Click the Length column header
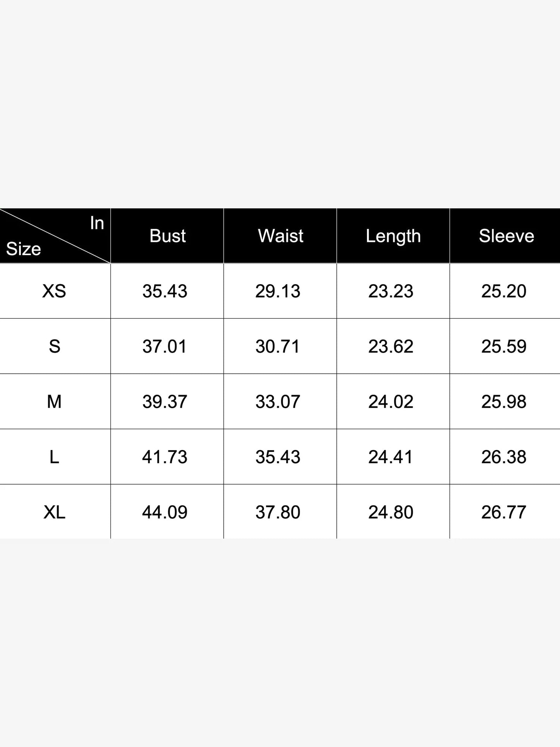This screenshot has width=560, height=747. click(x=393, y=236)
